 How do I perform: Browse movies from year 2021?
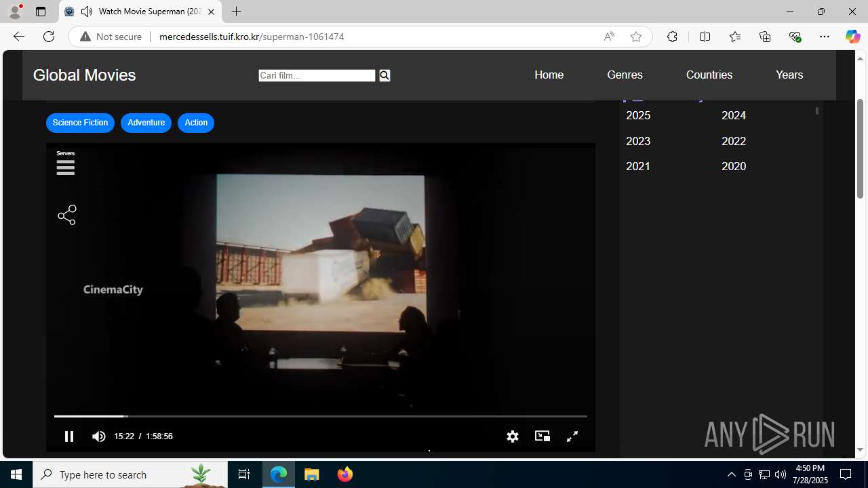638,166
